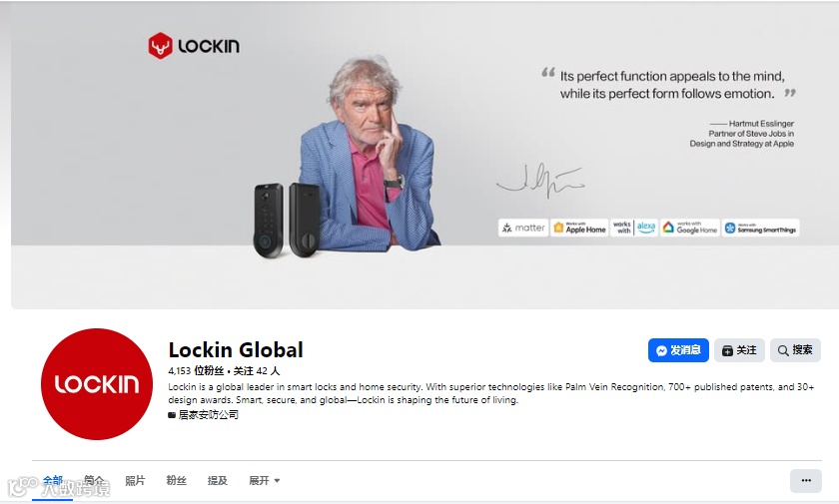Image resolution: width=839 pixels, height=504 pixels.
Task: Switch to the 粉丝 tab
Action: (176, 480)
